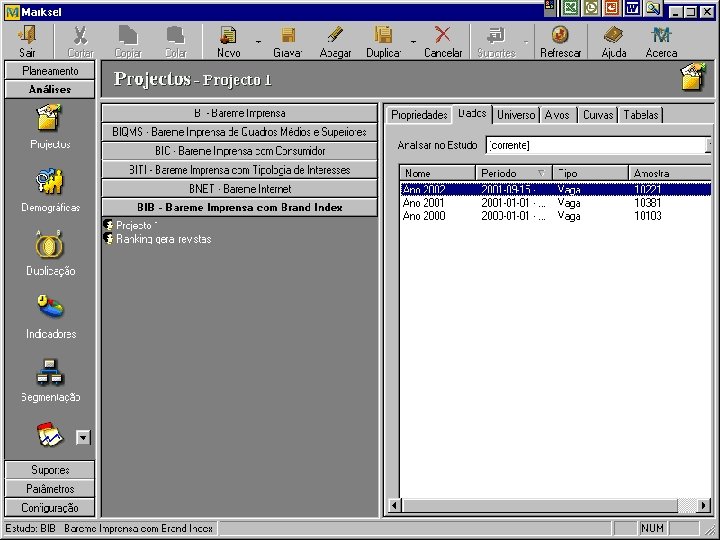
Task: Open the Novo dropdown arrow
Action: [x=258, y=42]
